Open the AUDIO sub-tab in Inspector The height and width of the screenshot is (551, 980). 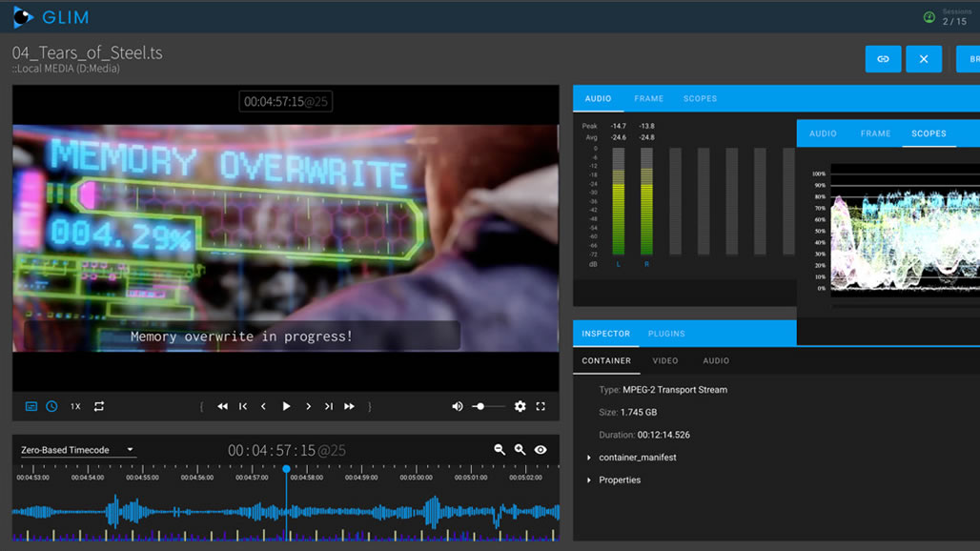[x=716, y=361]
